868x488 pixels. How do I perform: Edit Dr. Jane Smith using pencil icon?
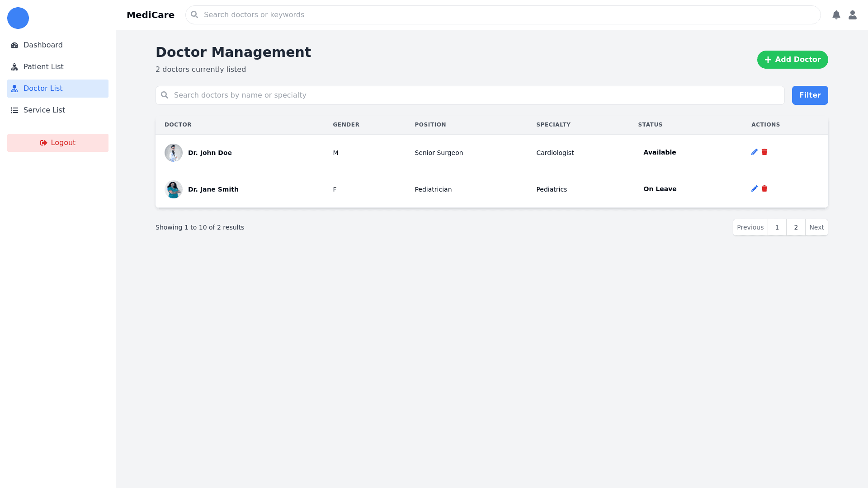(755, 188)
